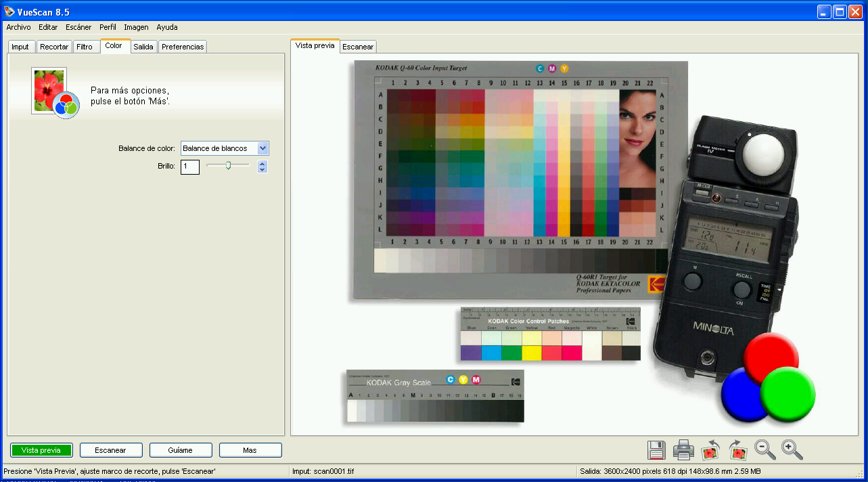This screenshot has width=868, height=482.
Task: Click the printer icon
Action: coord(683,450)
